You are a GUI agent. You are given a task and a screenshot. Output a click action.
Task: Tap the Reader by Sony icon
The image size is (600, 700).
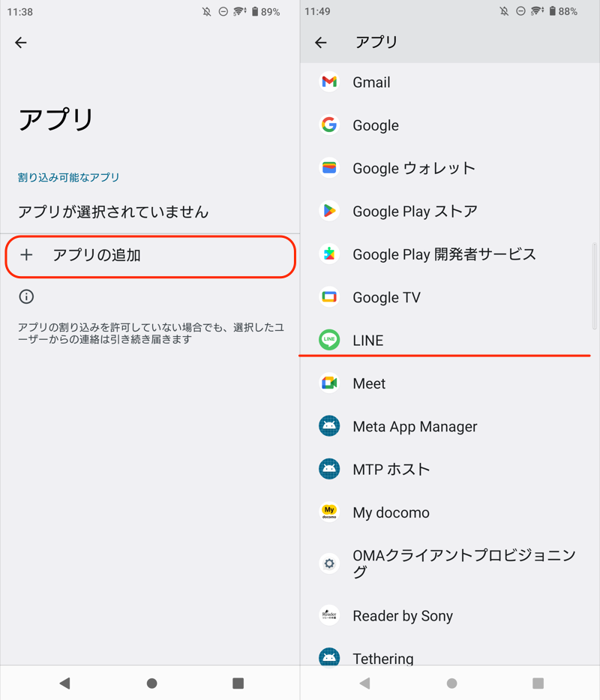(x=328, y=615)
